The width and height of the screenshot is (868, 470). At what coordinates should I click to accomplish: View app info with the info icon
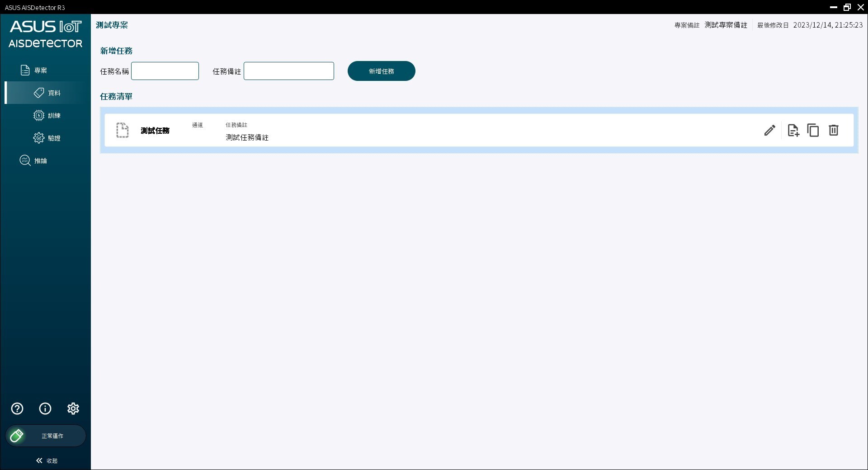45,409
